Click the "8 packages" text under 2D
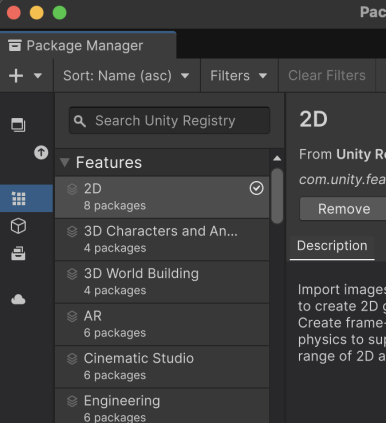The image size is (386, 423). coord(115,206)
